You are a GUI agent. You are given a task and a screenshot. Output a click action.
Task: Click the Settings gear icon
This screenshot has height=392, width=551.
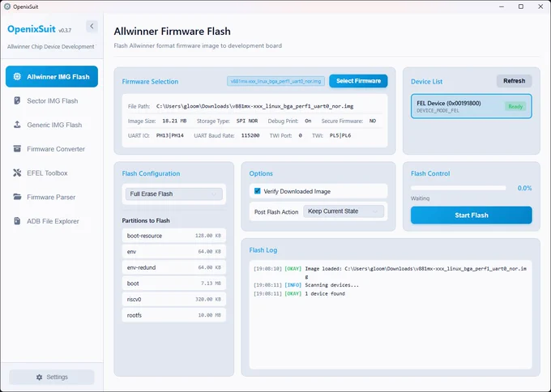tap(40, 377)
